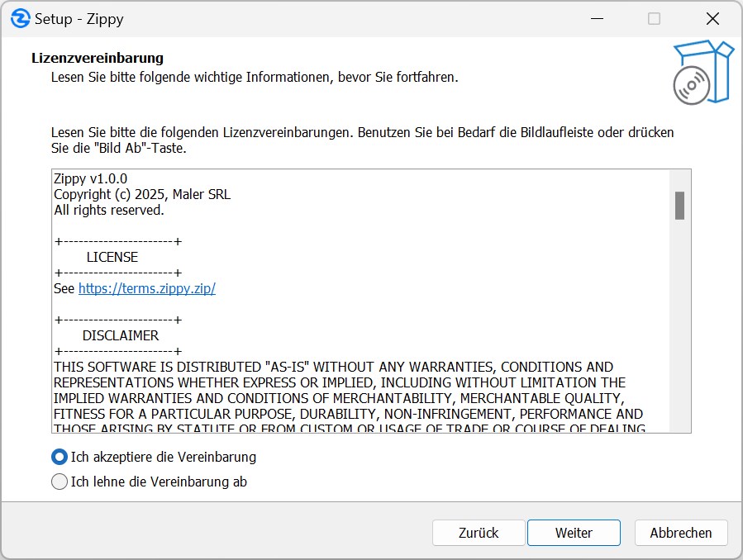Image resolution: width=743 pixels, height=560 pixels.
Task: Choose "Ich lehne die Vereinbarung ab" option
Action: pos(60,482)
